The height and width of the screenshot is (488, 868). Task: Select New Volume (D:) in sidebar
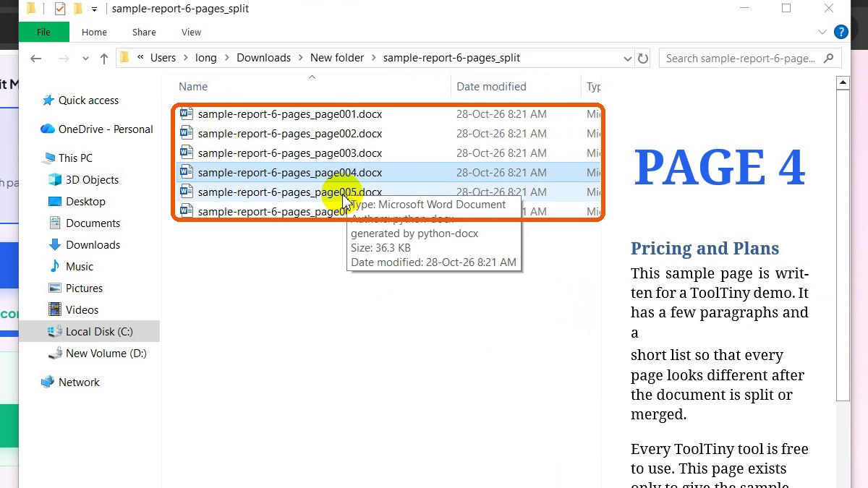106,354
